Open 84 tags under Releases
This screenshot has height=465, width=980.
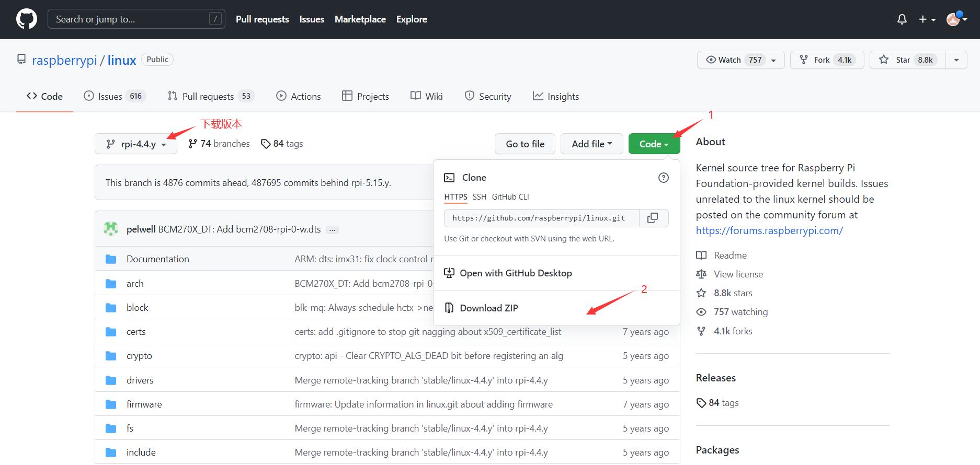coord(717,403)
